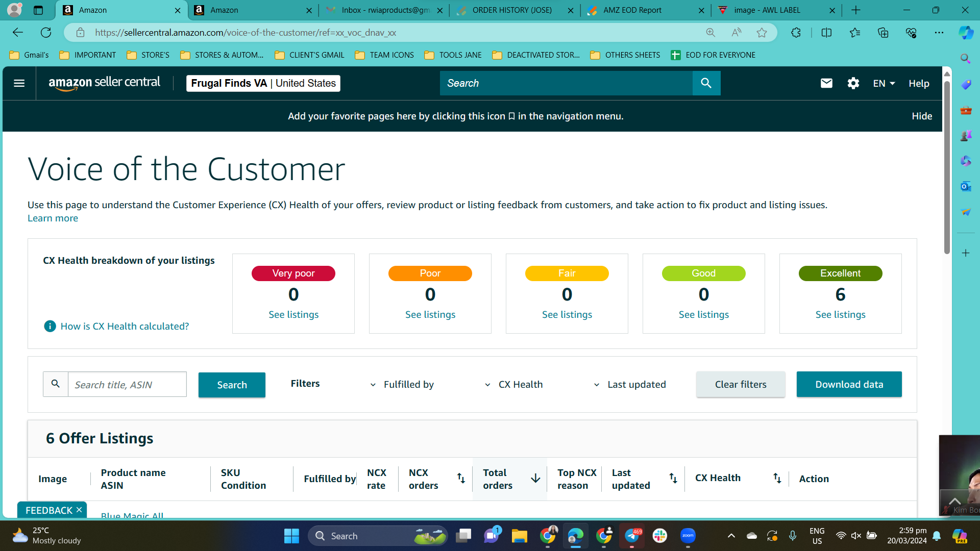Open split screen view in Edge
The height and width of the screenshot is (551, 980).
click(826, 33)
